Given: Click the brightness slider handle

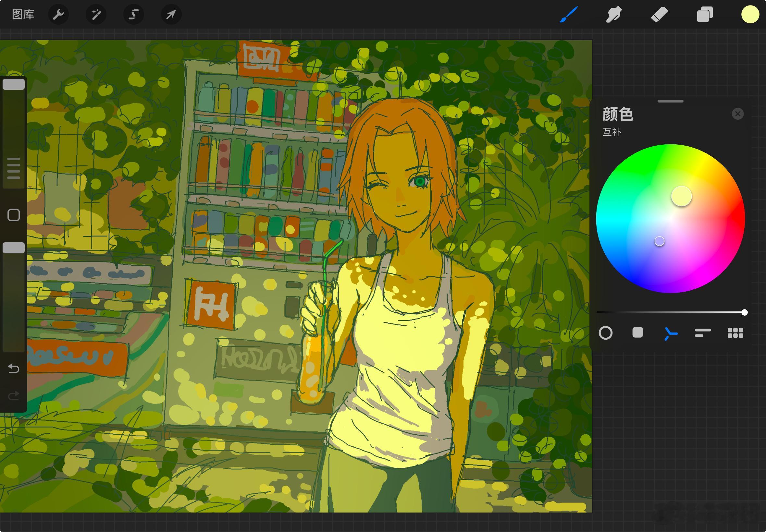Looking at the screenshot, I should (x=744, y=312).
